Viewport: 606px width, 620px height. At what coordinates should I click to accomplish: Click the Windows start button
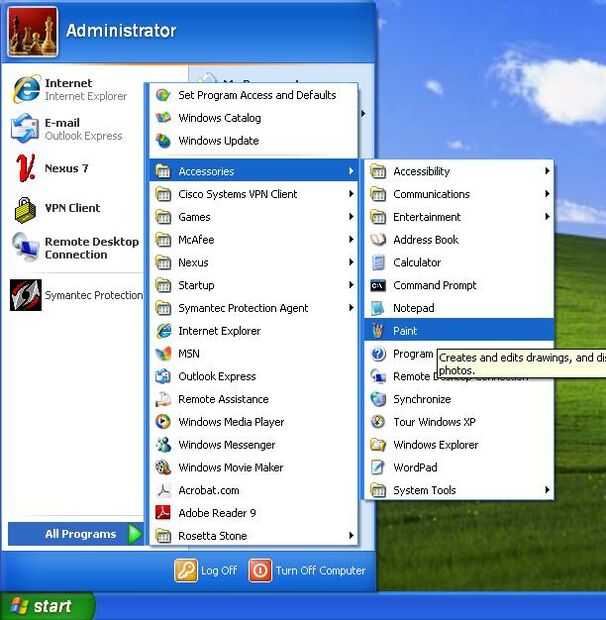pyautogui.click(x=47, y=606)
